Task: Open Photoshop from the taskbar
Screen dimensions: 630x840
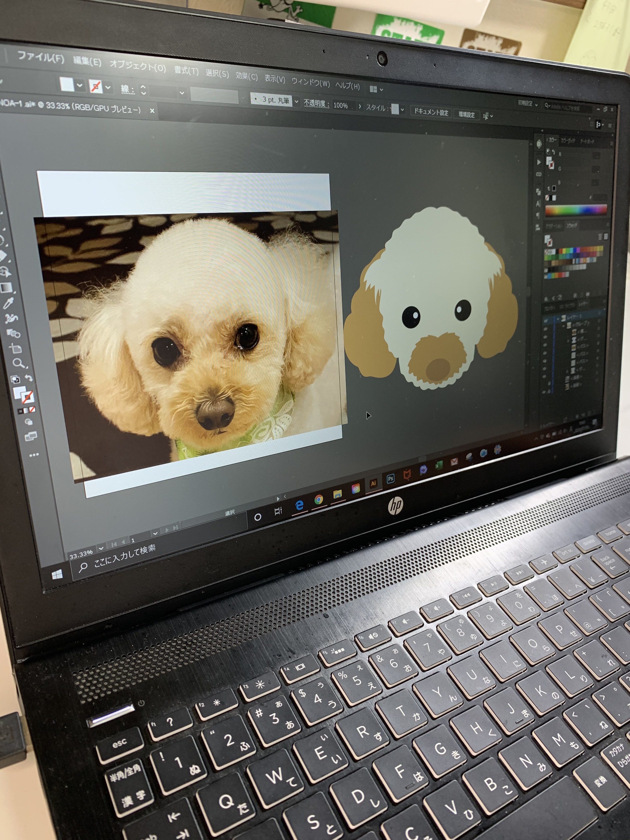Action: [x=390, y=479]
